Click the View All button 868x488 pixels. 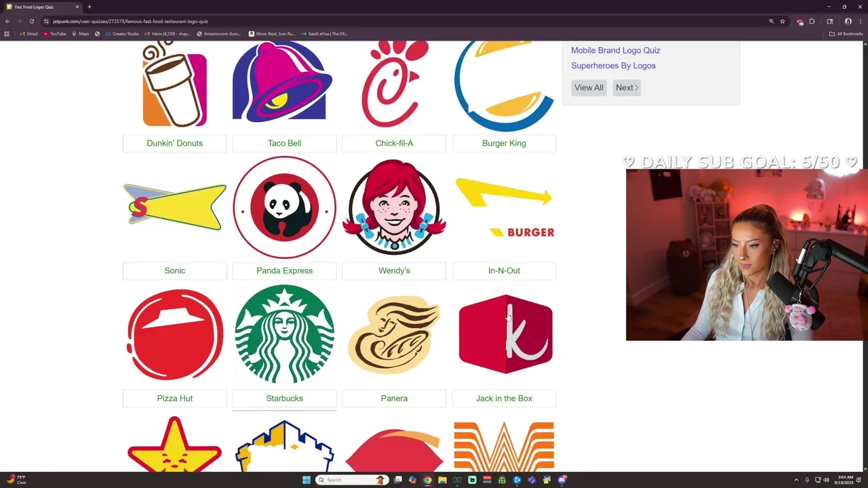(x=589, y=87)
